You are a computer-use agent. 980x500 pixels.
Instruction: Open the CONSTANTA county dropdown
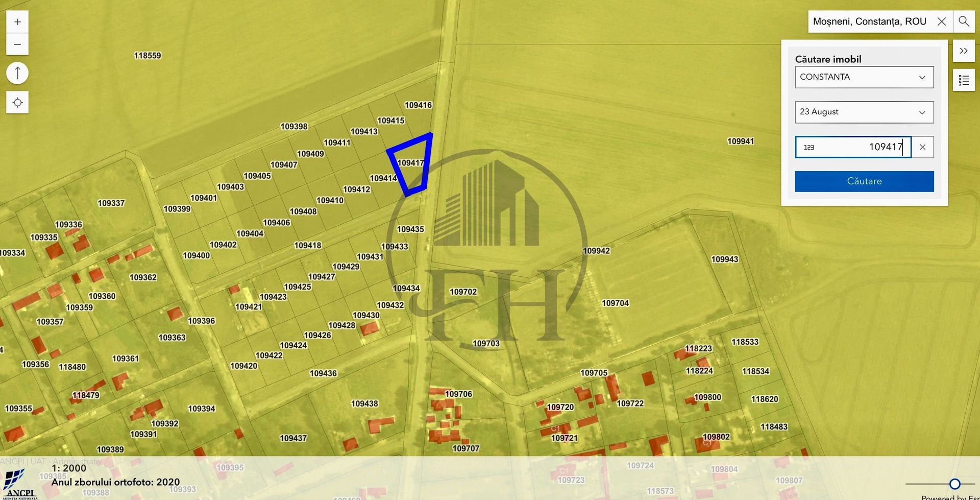864,77
